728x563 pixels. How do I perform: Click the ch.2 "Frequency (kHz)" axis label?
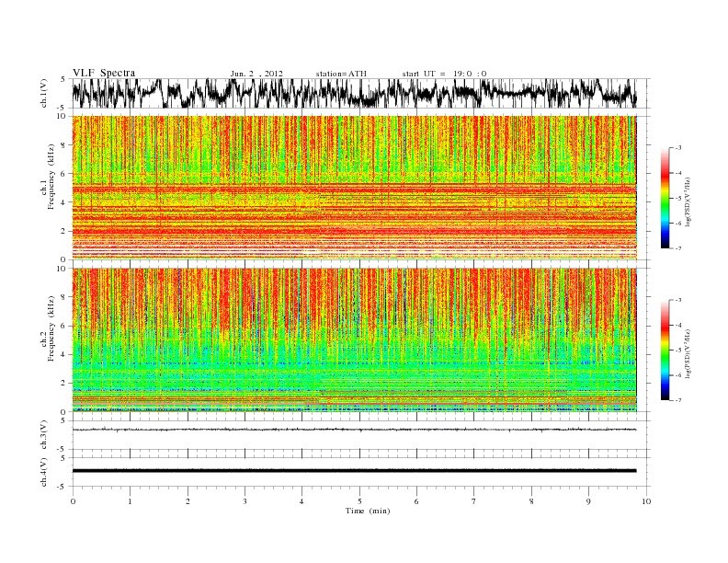tap(51, 328)
